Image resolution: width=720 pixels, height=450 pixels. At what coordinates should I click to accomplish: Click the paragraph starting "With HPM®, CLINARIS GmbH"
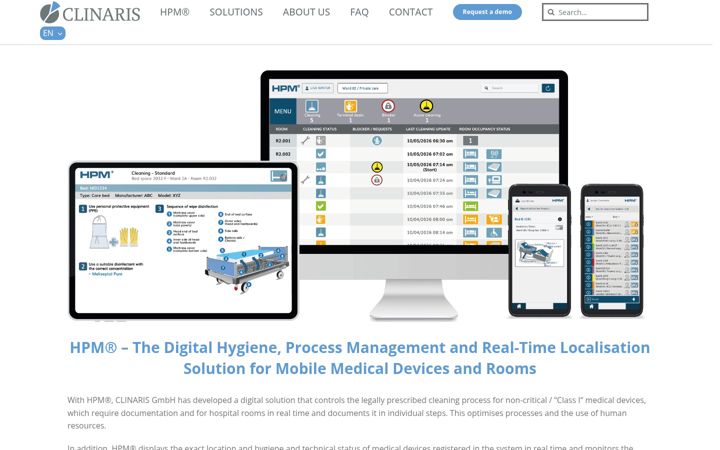tap(356, 413)
